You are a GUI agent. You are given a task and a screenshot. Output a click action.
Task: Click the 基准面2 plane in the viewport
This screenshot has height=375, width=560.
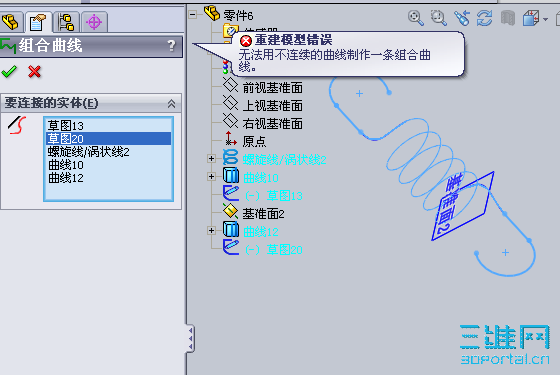[463, 206]
